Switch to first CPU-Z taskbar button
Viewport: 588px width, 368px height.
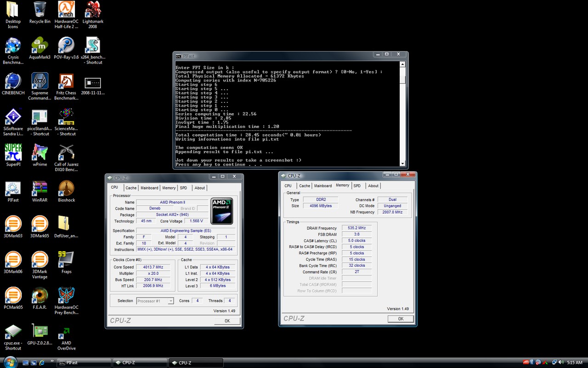point(140,363)
